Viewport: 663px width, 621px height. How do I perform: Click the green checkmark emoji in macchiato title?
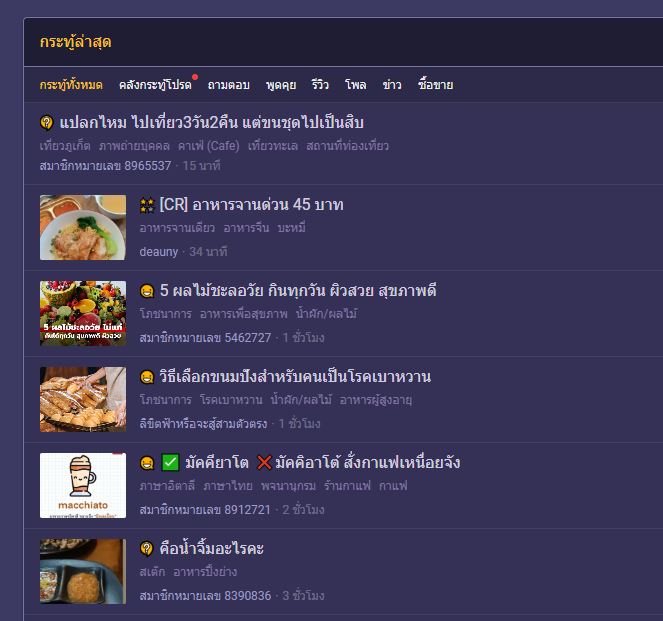point(170,462)
